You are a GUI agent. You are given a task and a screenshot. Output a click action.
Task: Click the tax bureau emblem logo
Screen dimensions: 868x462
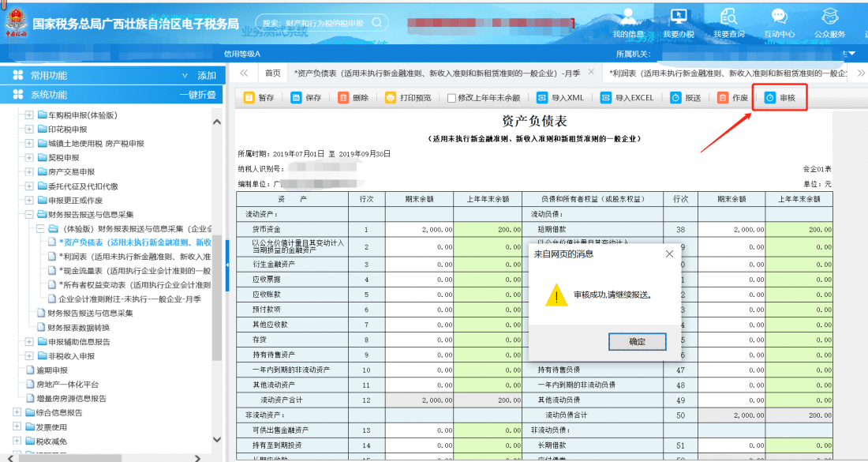[16, 21]
